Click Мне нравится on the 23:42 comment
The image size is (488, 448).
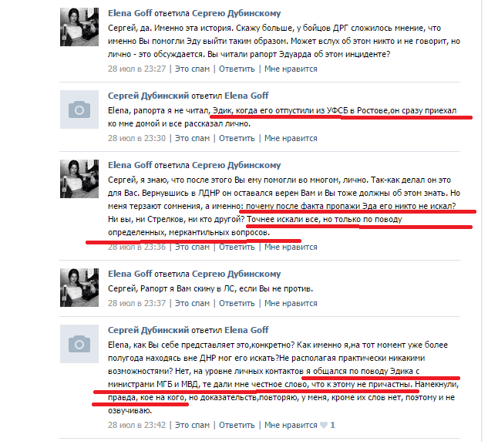(x=291, y=426)
